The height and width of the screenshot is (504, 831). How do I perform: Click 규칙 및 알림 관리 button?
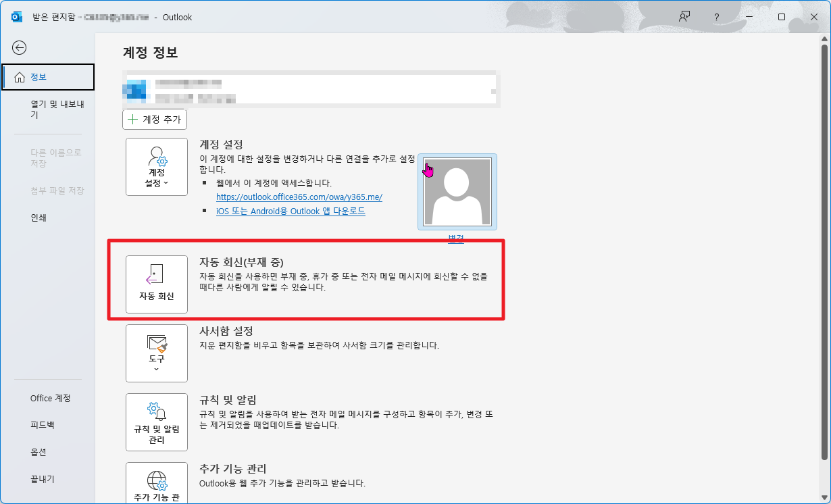pos(157,422)
